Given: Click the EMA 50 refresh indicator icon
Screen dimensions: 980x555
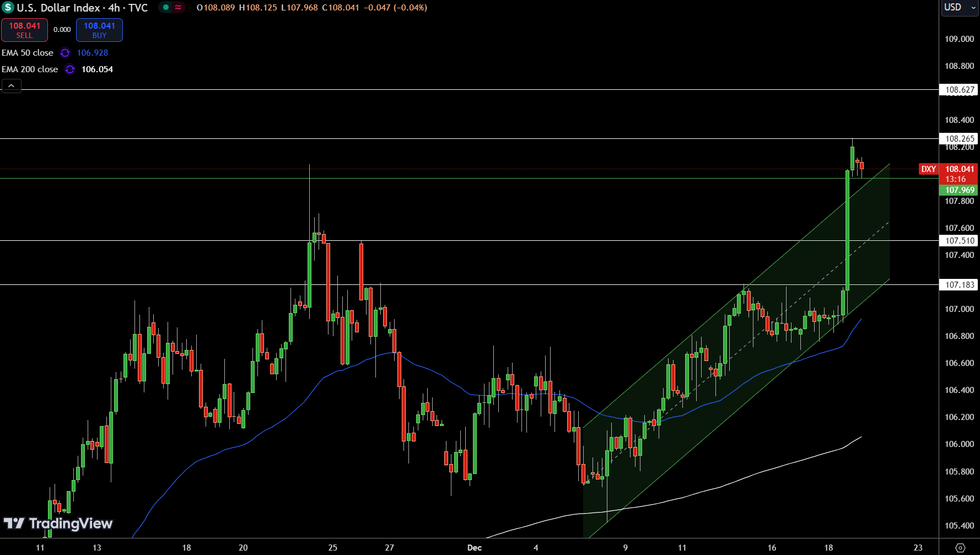Looking at the screenshot, I should [x=65, y=53].
